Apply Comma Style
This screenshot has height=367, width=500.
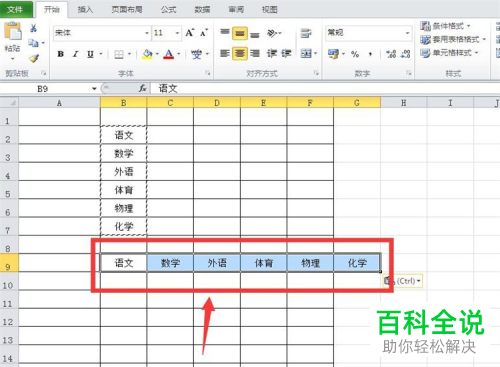370,54
